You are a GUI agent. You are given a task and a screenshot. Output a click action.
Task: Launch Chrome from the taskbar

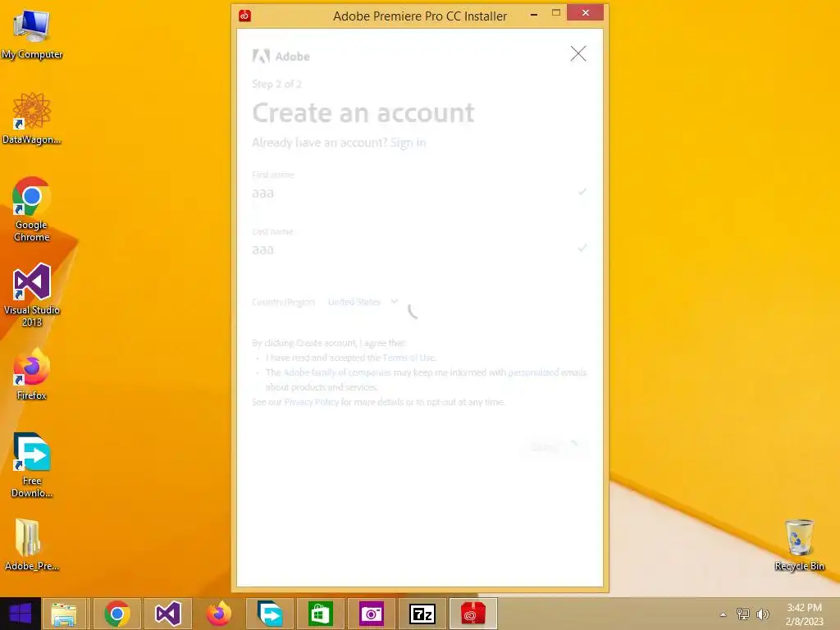116,614
